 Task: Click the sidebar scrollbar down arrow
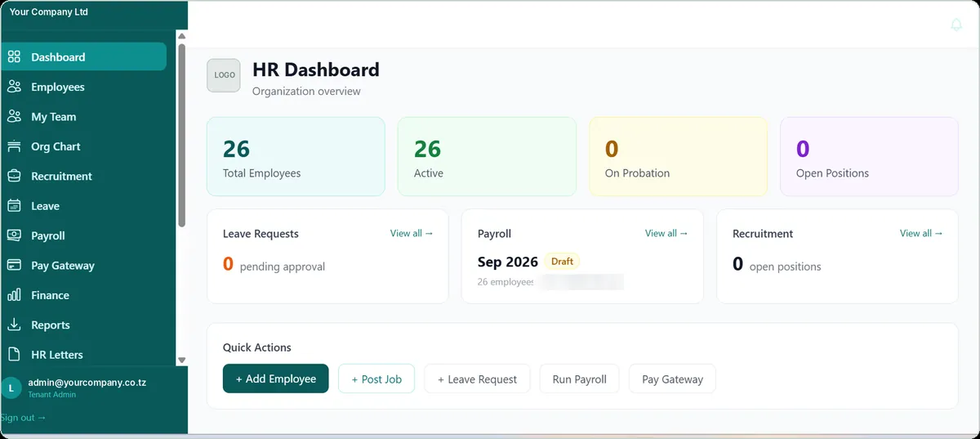(x=182, y=360)
